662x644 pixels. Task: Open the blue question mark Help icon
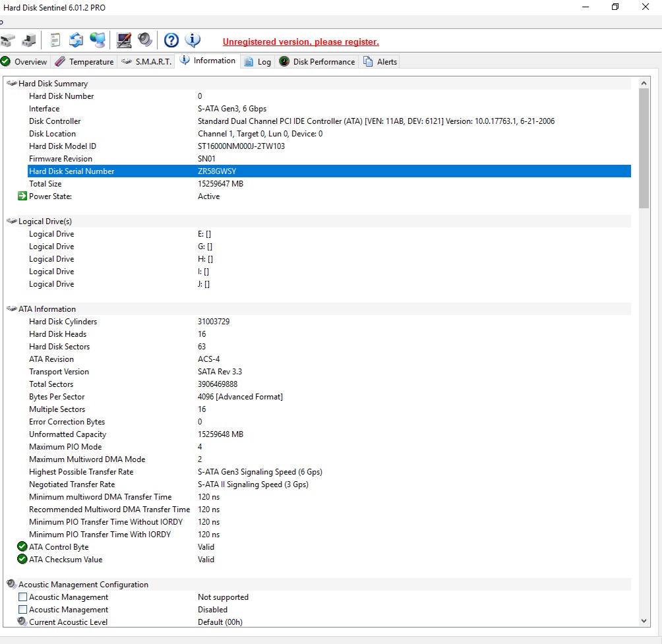coord(171,40)
